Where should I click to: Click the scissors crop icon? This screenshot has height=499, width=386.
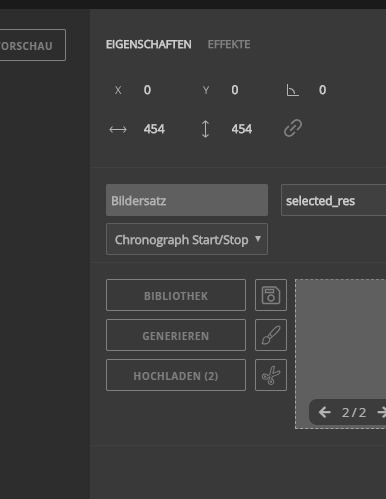[x=271, y=375]
